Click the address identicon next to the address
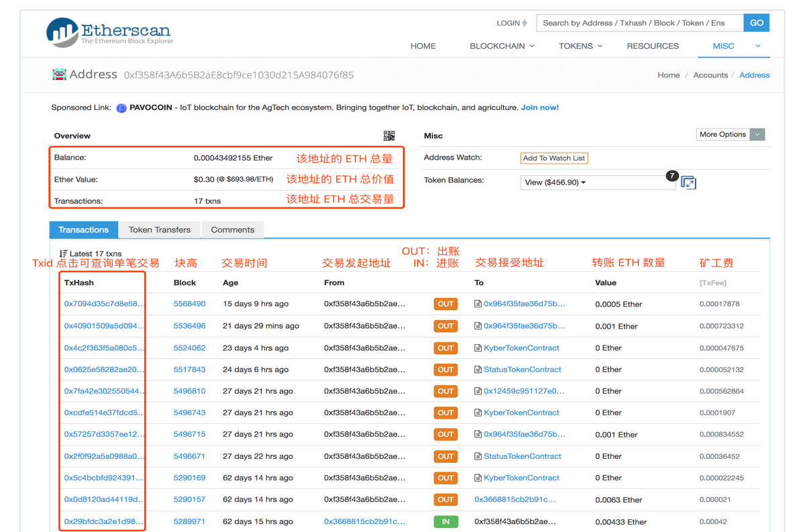 59,74
